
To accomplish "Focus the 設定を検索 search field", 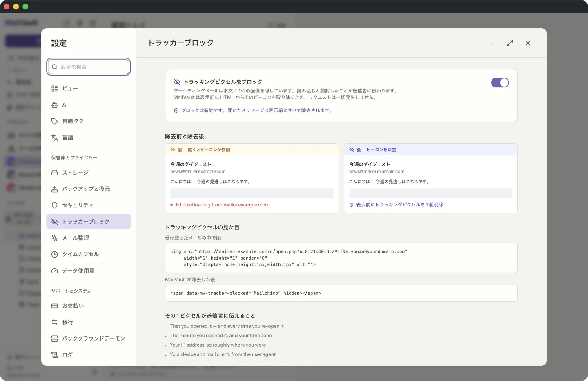I will (x=89, y=67).
